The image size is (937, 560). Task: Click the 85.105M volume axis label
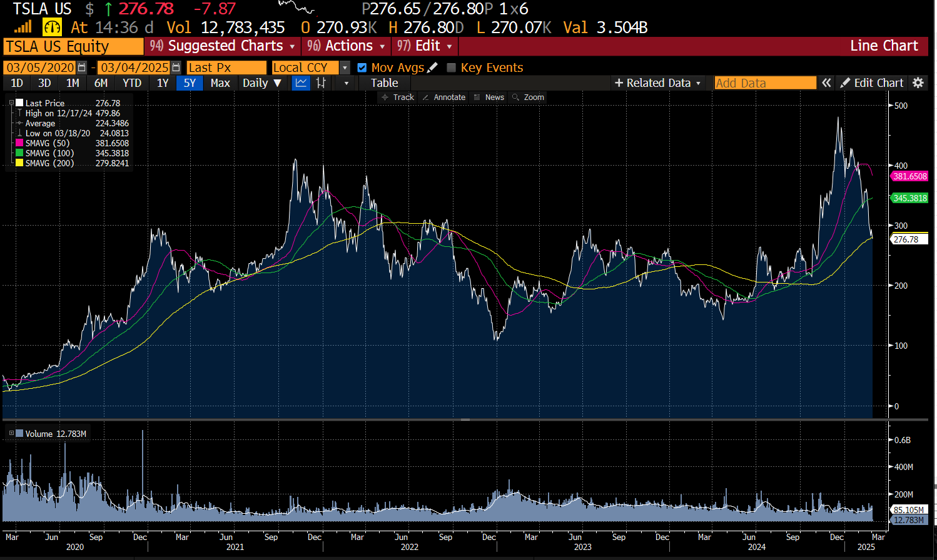point(908,510)
